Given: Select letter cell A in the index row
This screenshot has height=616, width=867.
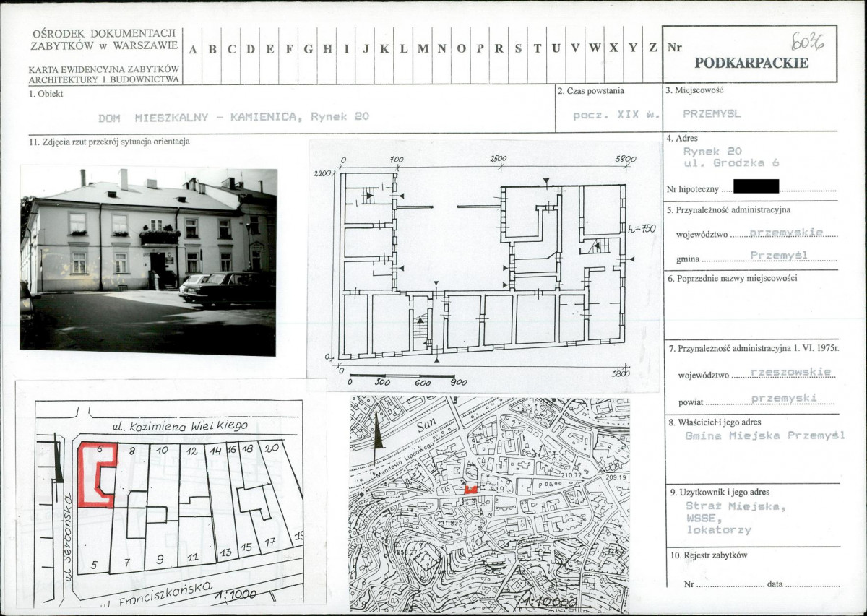Looking at the screenshot, I should pyautogui.click(x=193, y=49).
